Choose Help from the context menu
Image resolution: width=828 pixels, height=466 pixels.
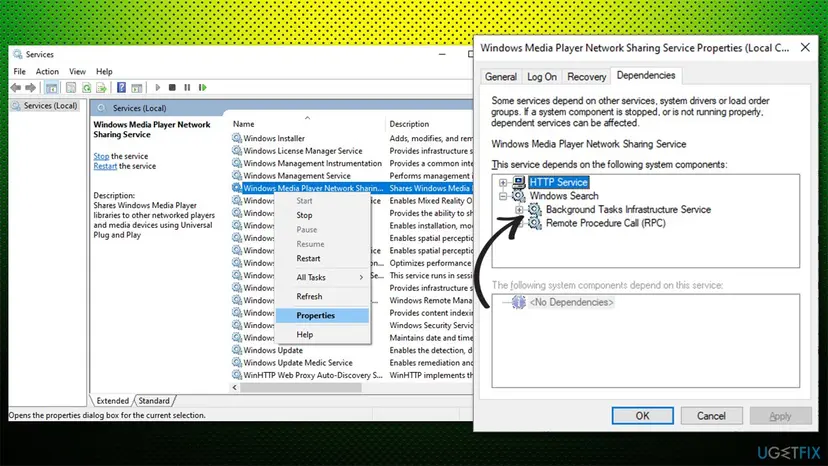322,334
